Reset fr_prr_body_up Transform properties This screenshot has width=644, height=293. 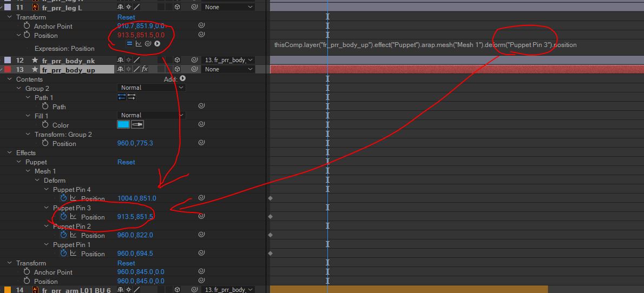(x=126, y=263)
